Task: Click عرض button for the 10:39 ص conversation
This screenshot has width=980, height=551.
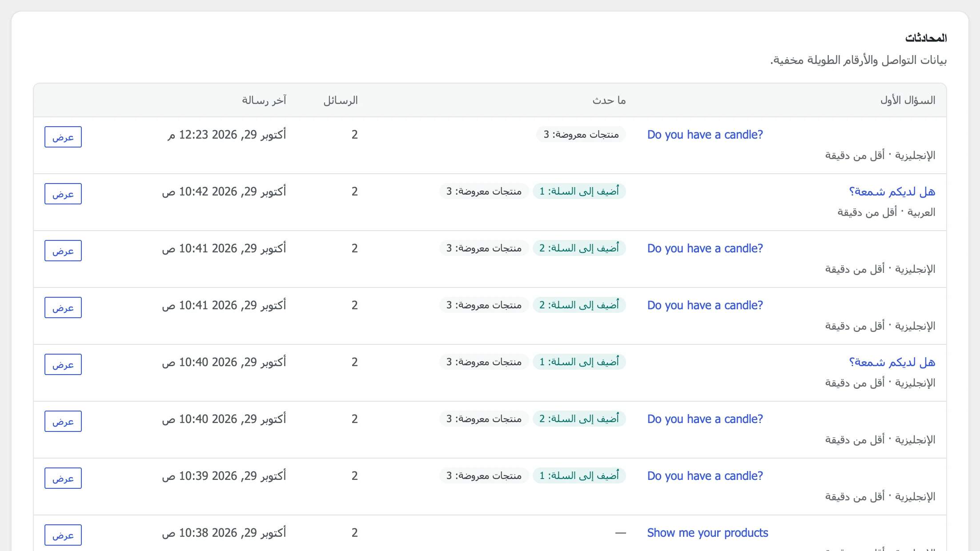Action: (63, 478)
